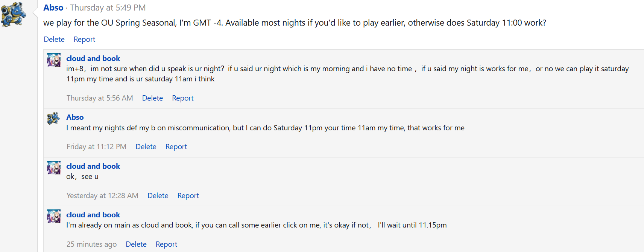
Task: Open cloud and book's username above "ok, see u"
Action: click(x=93, y=166)
